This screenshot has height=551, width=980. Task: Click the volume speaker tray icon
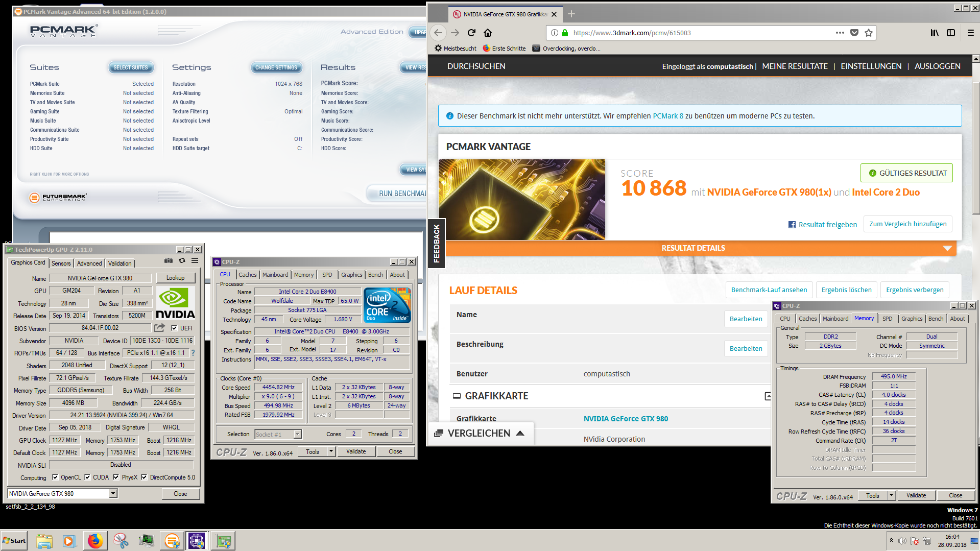click(x=902, y=541)
